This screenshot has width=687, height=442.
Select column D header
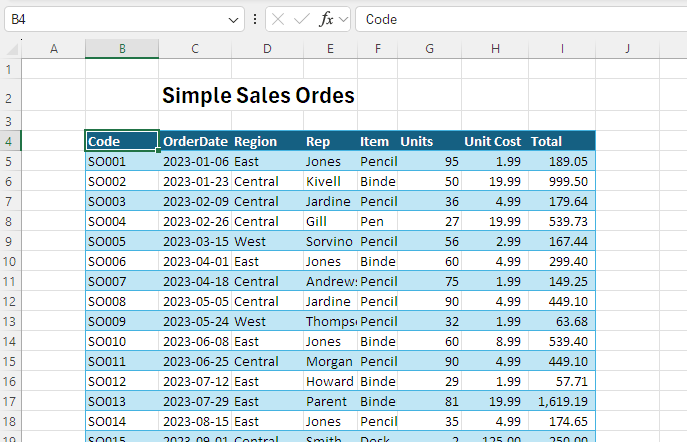pos(267,49)
